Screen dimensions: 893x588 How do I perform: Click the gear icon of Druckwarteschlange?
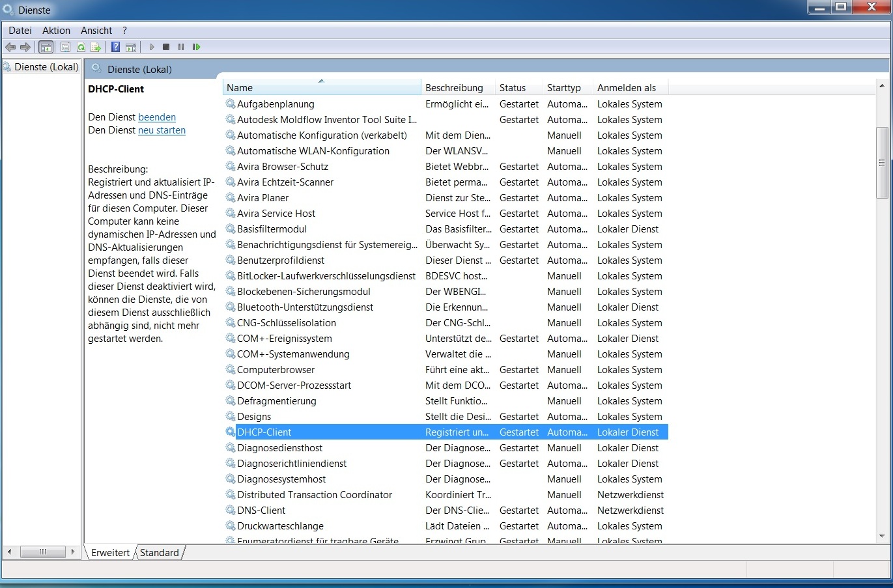tap(231, 526)
